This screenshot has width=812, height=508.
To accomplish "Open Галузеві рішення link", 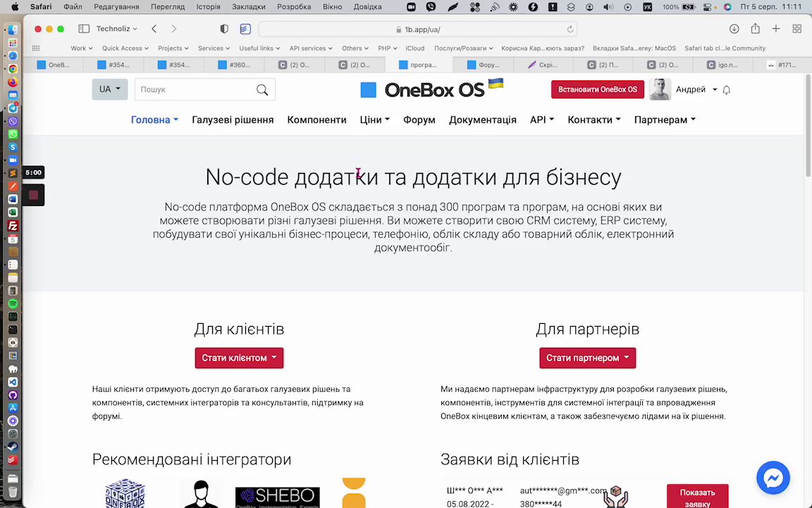I will 233,120.
